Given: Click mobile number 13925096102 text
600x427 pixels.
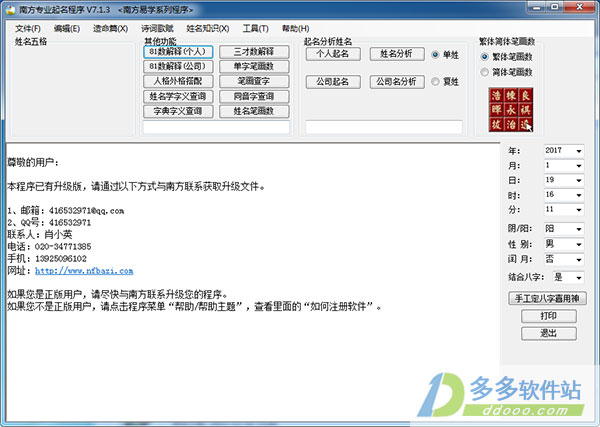Looking at the screenshot, I should pyautogui.click(x=61, y=259).
